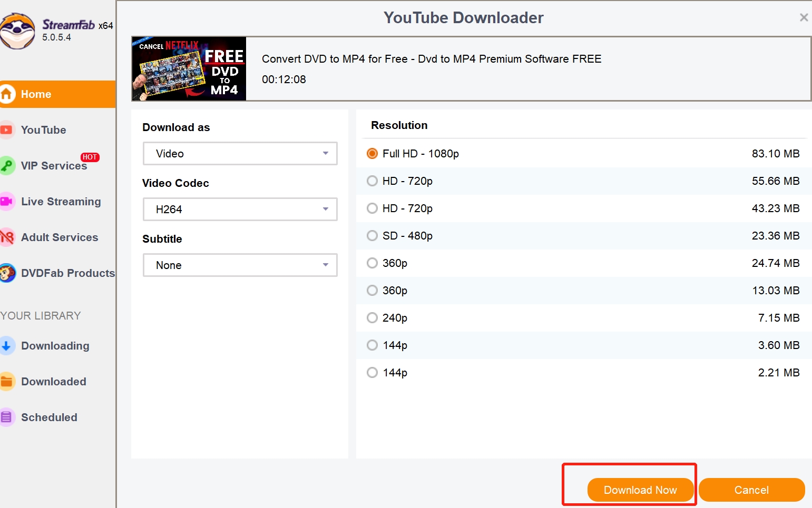The height and width of the screenshot is (508, 812).
Task: Click the StreamFab sloth logo icon
Action: click(x=17, y=31)
